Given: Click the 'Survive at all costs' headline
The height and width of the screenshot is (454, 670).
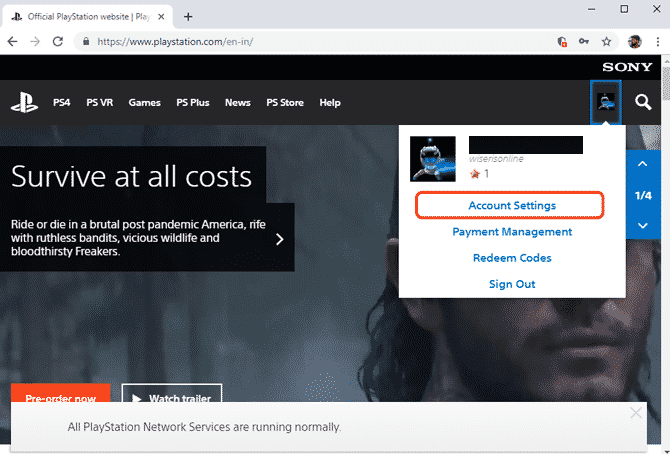Looking at the screenshot, I should coord(132,176).
